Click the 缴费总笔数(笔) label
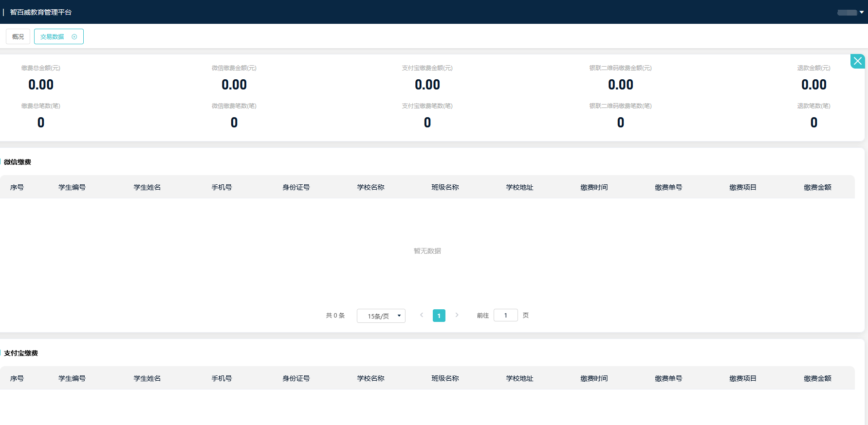 click(x=41, y=106)
